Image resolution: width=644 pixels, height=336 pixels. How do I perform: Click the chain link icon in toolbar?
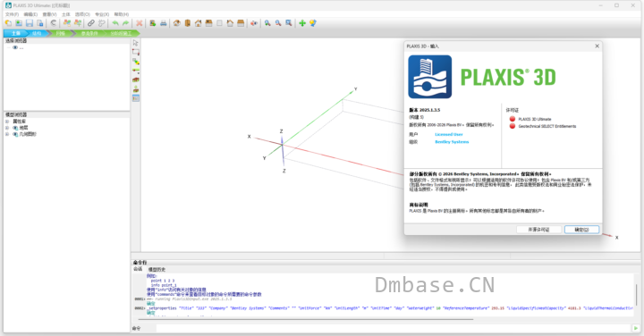(x=91, y=23)
